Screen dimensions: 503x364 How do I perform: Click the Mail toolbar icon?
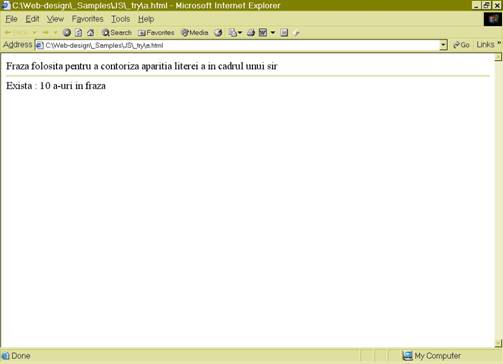[x=233, y=33]
